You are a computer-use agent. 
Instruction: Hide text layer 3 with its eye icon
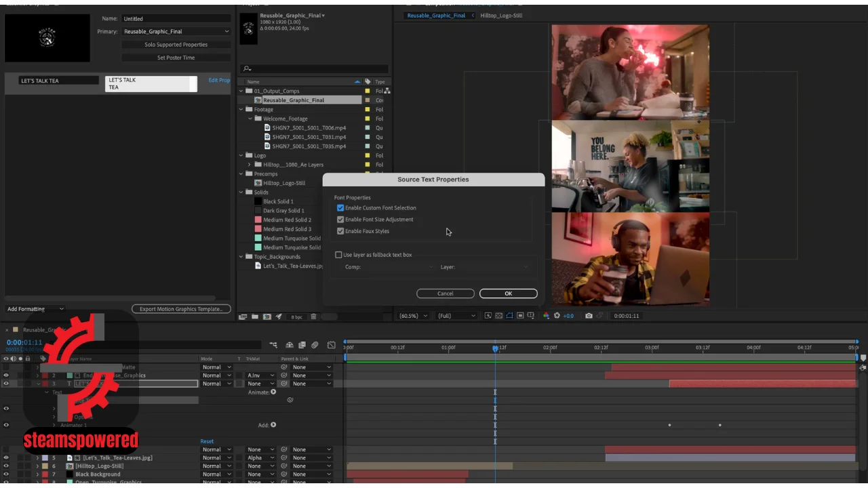[x=6, y=384]
